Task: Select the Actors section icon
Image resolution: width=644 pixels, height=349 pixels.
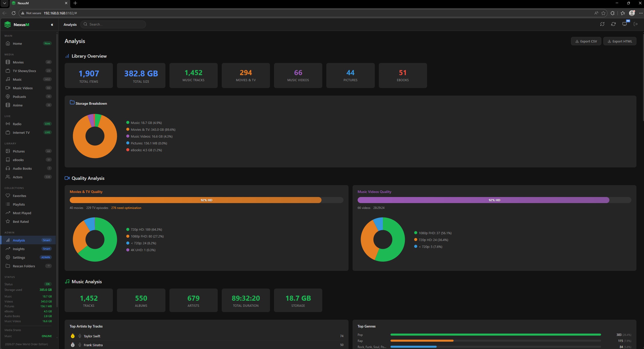Action: (8, 177)
